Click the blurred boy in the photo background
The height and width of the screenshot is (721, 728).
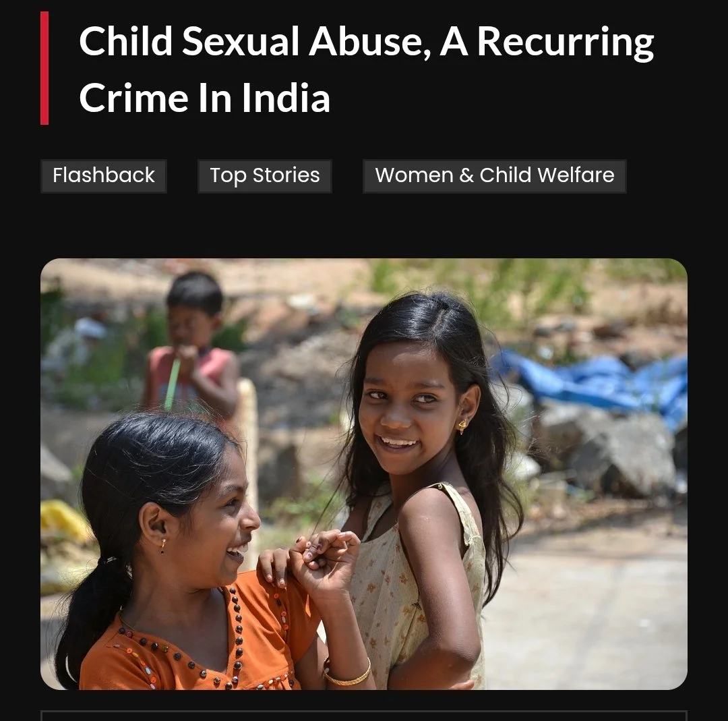193,344
